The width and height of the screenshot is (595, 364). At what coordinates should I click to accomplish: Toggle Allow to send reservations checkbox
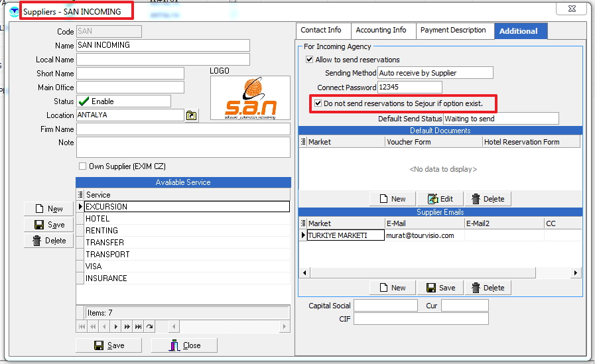[x=309, y=60]
